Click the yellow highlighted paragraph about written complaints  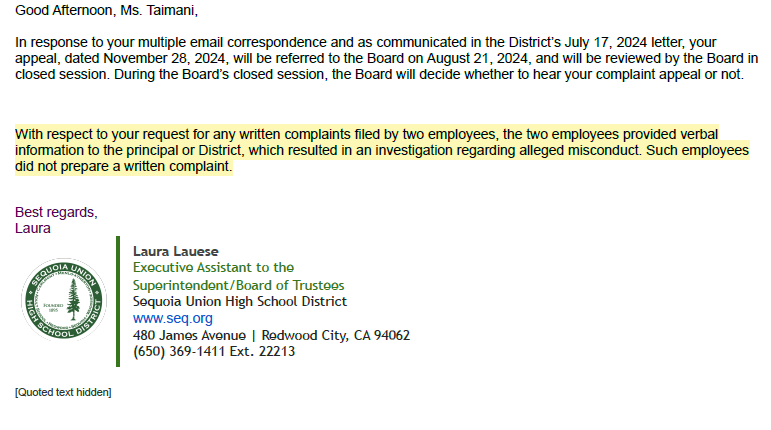tap(380, 150)
